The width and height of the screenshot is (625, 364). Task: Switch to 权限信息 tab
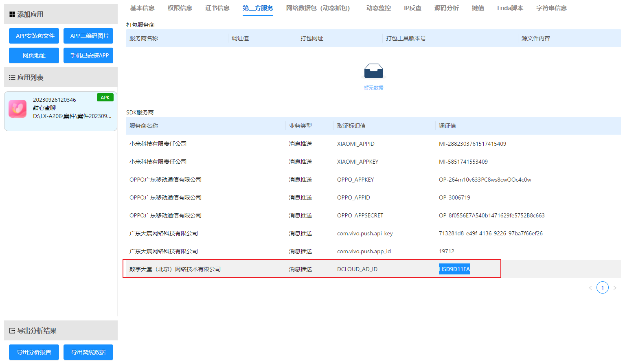pos(180,8)
